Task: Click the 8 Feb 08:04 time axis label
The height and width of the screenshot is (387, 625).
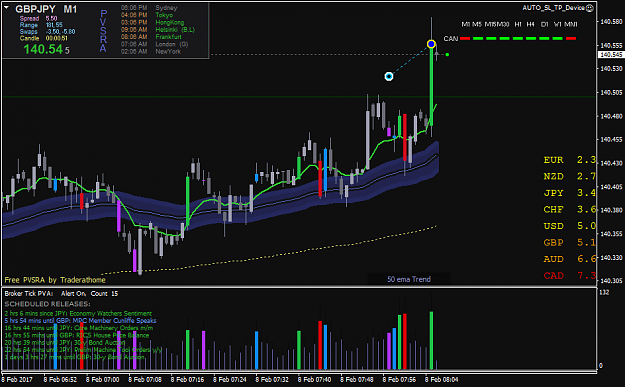Action: [441, 379]
